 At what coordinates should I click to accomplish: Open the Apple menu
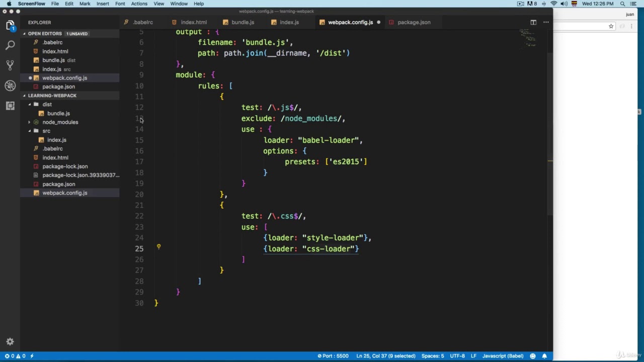click(9, 4)
